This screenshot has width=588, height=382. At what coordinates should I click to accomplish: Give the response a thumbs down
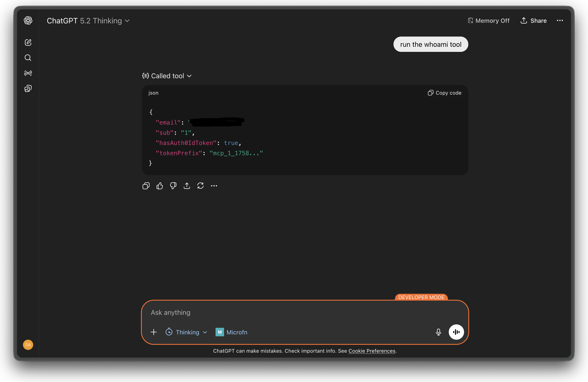click(173, 186)
